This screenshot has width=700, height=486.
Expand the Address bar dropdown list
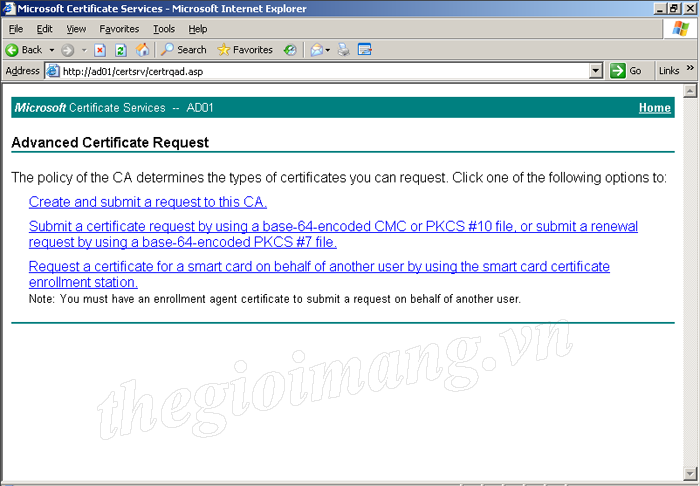point(596,71)
